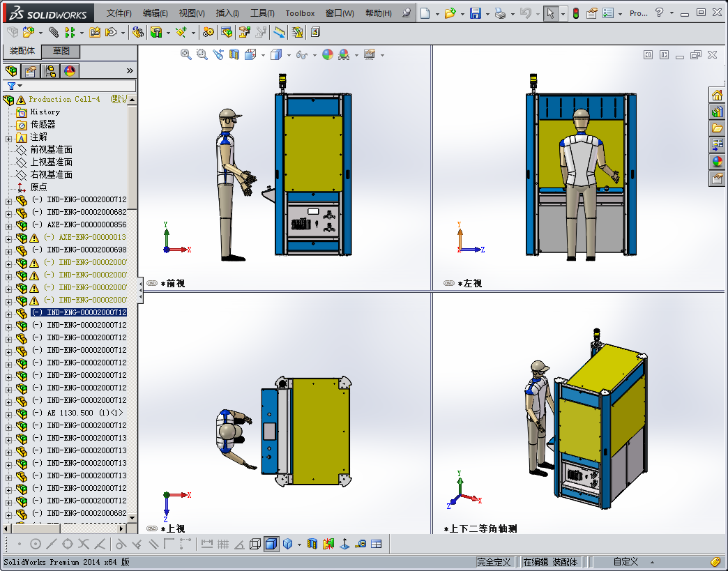Click the Section View icon in the view toolbar
This screenshot has width=728, height=571.
pos(234,54)
